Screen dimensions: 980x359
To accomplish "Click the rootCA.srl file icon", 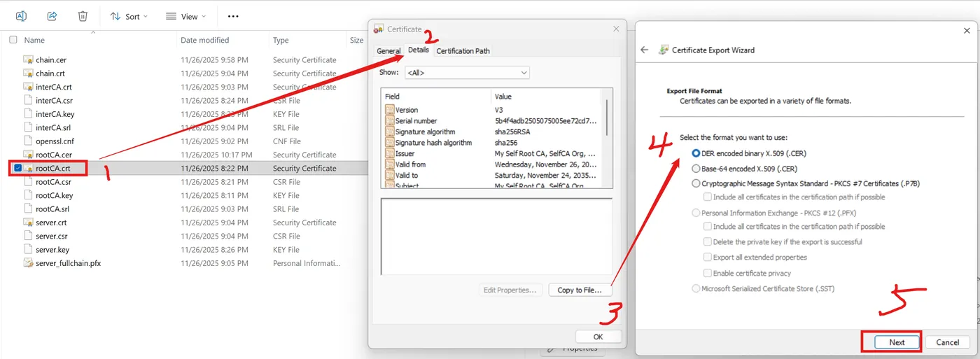I will [29, 209].
